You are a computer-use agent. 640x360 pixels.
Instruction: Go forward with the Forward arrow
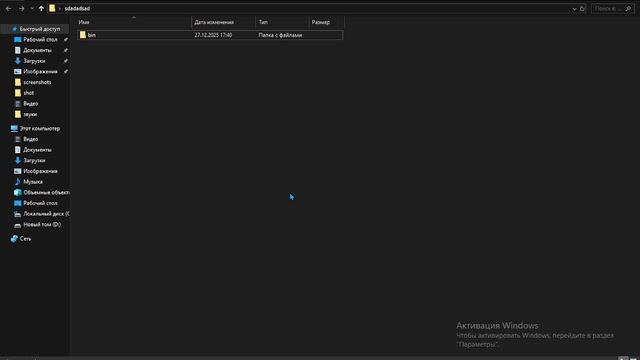pyautogui.click(x=22, y=8)
